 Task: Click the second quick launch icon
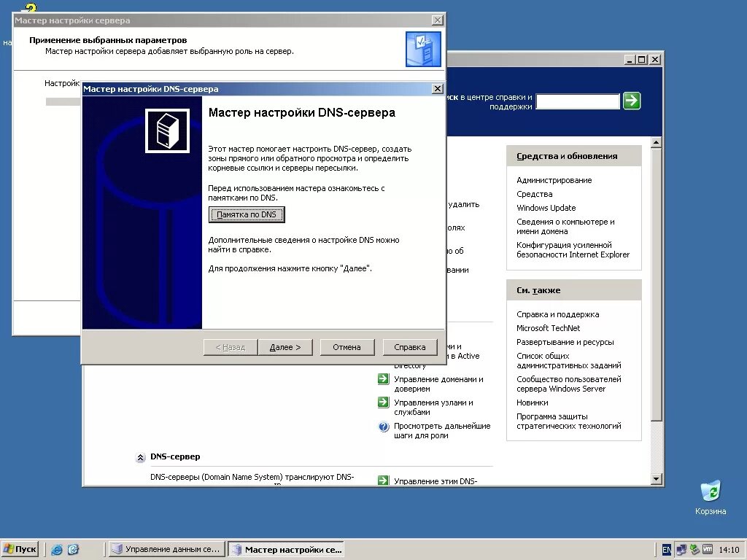pyautogui.click(x=73, y=550)
